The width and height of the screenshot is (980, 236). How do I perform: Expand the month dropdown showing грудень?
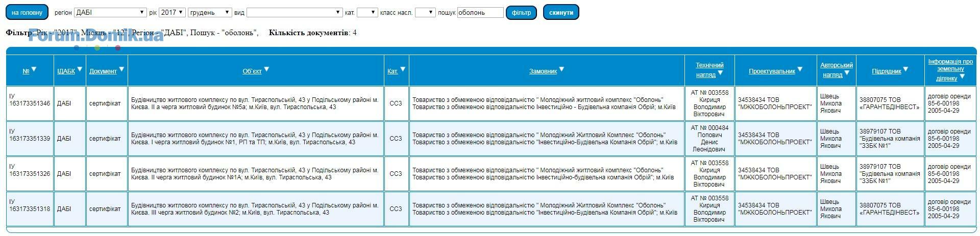coord(209,12)
